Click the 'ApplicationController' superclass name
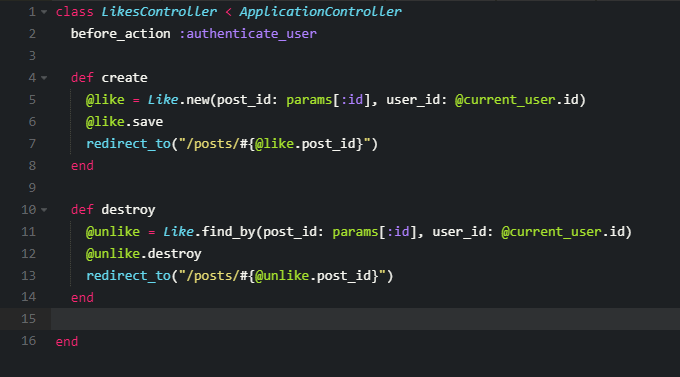 pos(320,12)
